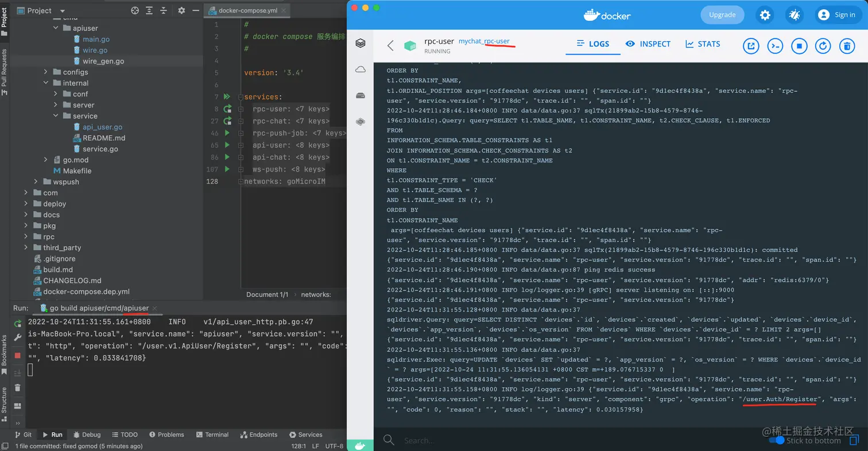Click Sign in button in Docker

[x=838, y=15]
